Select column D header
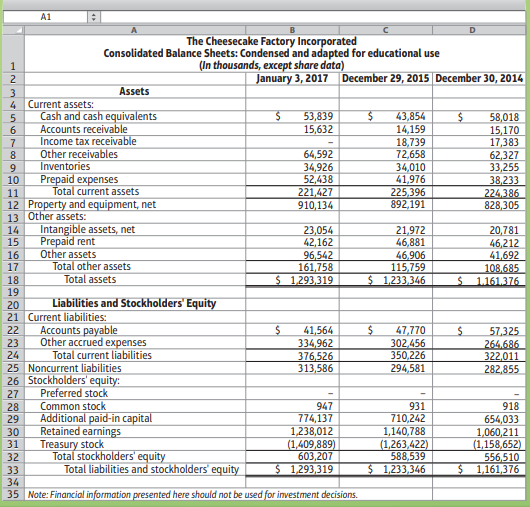530x507 pixels. [479, 30]
